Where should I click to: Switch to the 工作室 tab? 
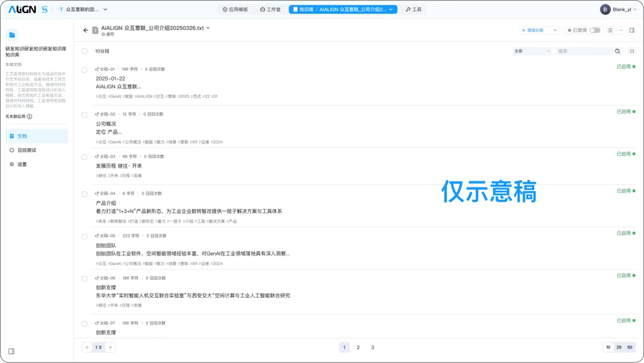(270, 10)
